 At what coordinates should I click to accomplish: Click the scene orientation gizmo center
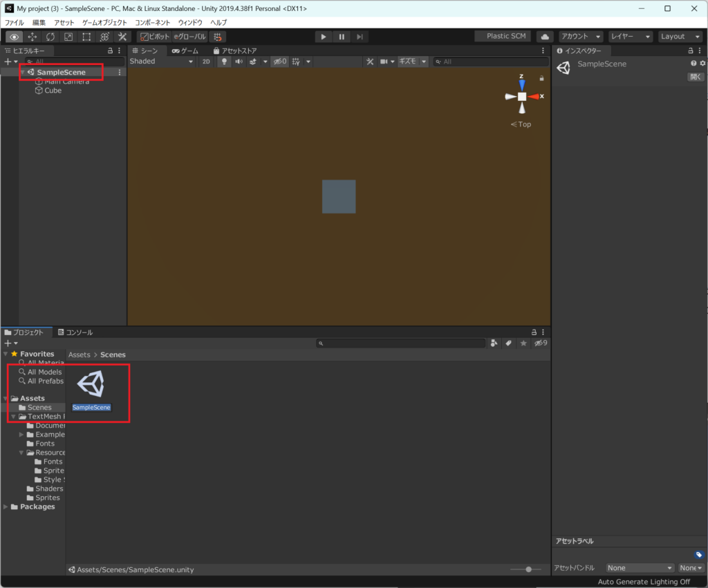click(x=522, y=97)
